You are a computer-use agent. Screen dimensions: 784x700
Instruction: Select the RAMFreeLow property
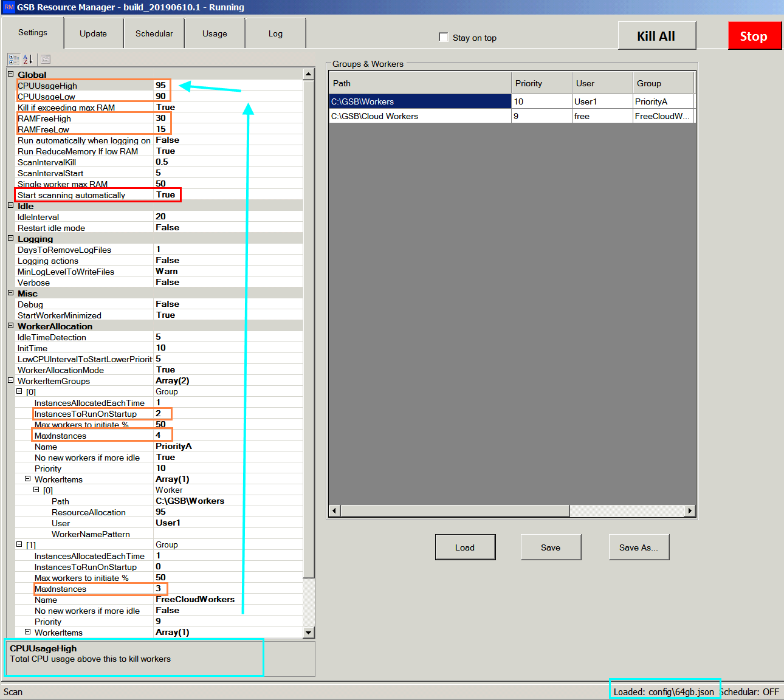tap(159, 129)
